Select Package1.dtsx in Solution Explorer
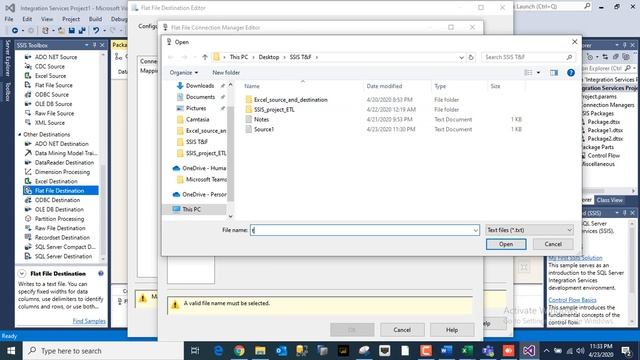Screen dimensions: 640x360 coord(605,130)
